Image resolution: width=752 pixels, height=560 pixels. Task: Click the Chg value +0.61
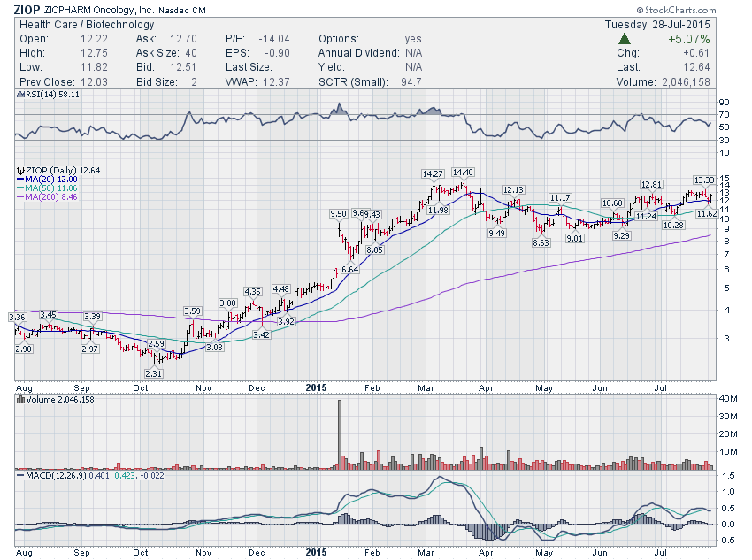point(696,53)
